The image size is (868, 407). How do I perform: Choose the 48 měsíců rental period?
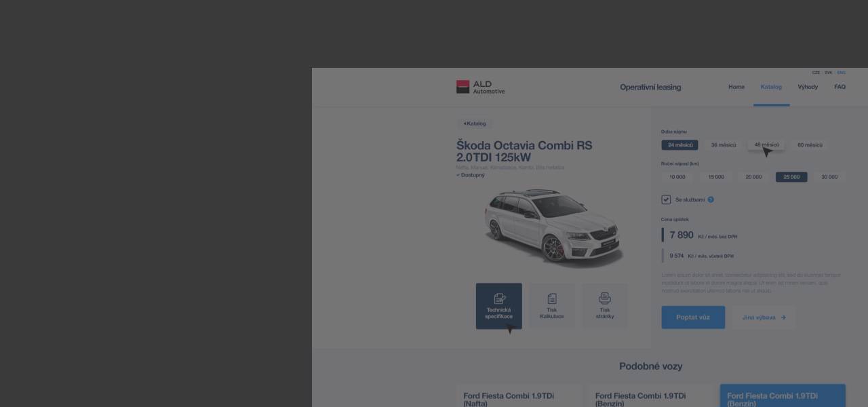[767, 145]
